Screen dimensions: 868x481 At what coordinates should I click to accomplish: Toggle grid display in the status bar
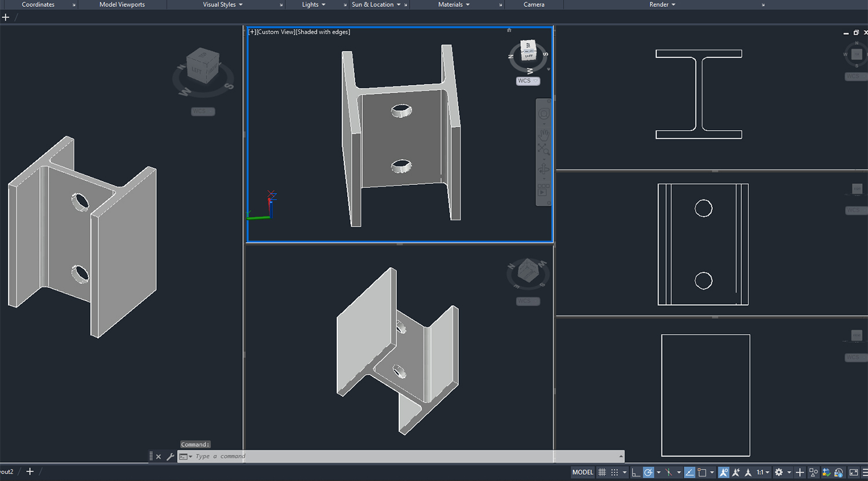602,472
